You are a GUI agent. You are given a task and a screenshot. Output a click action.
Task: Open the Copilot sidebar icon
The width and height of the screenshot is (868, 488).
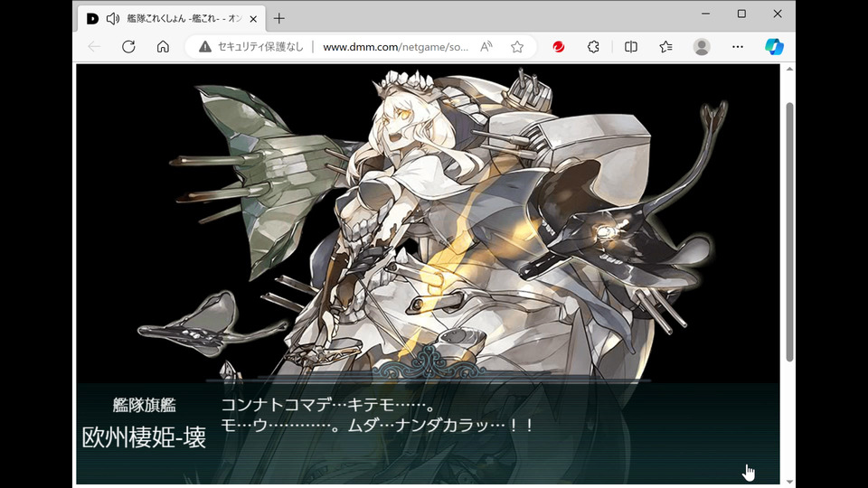(x=774, y=47)
